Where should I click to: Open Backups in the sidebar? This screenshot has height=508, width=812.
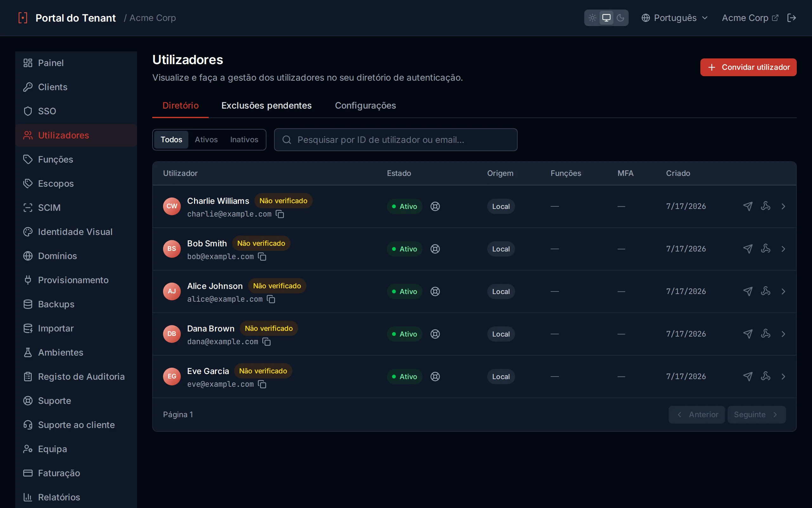click(x=76, y=304)
